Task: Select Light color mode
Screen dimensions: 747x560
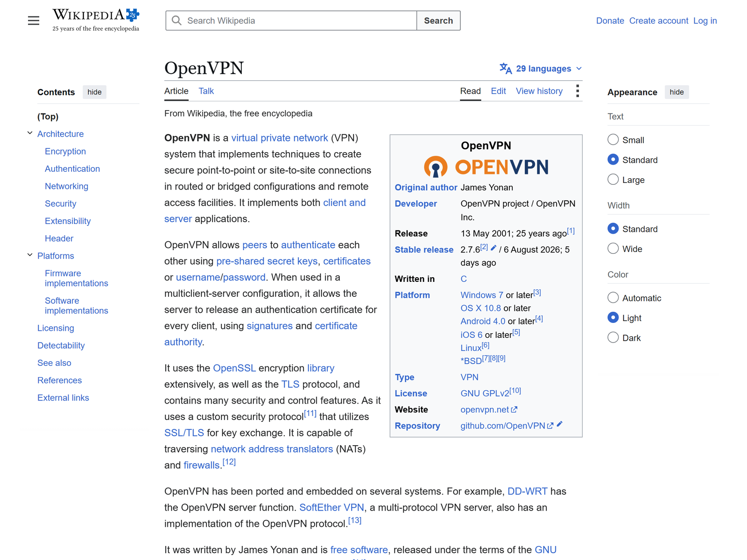Action: pyautogui.click(x=613, y=318)
